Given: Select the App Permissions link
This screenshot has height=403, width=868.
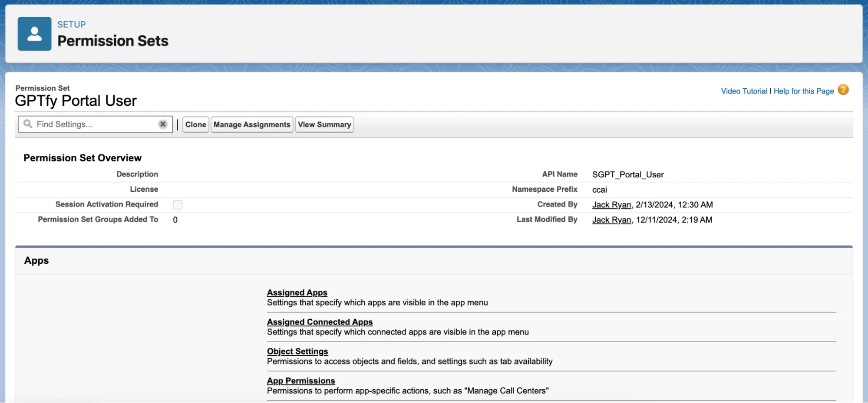Looking at the screenshot, I should 301,381.
